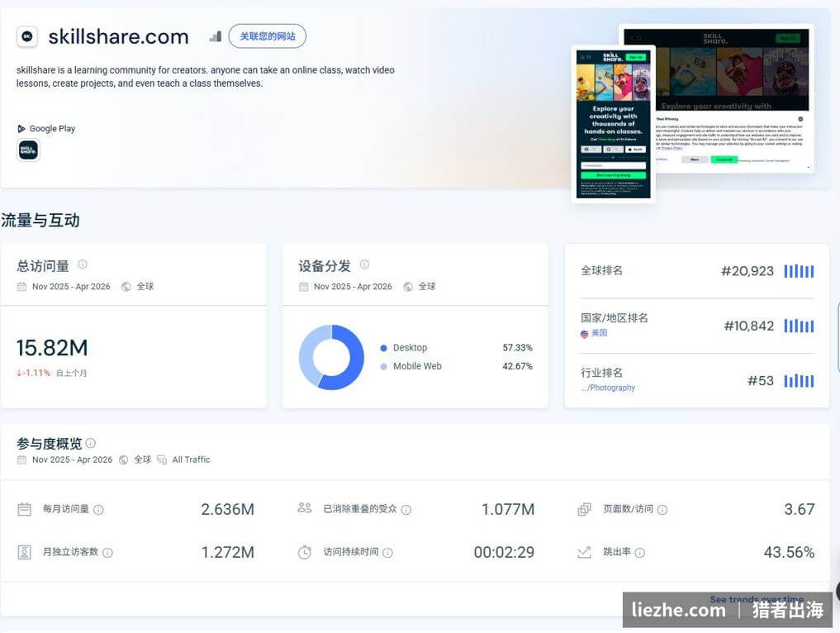Click the info icon after 跳出率
Image resolution: width=840 pixels, height=633 pixels.
[639, 553]
